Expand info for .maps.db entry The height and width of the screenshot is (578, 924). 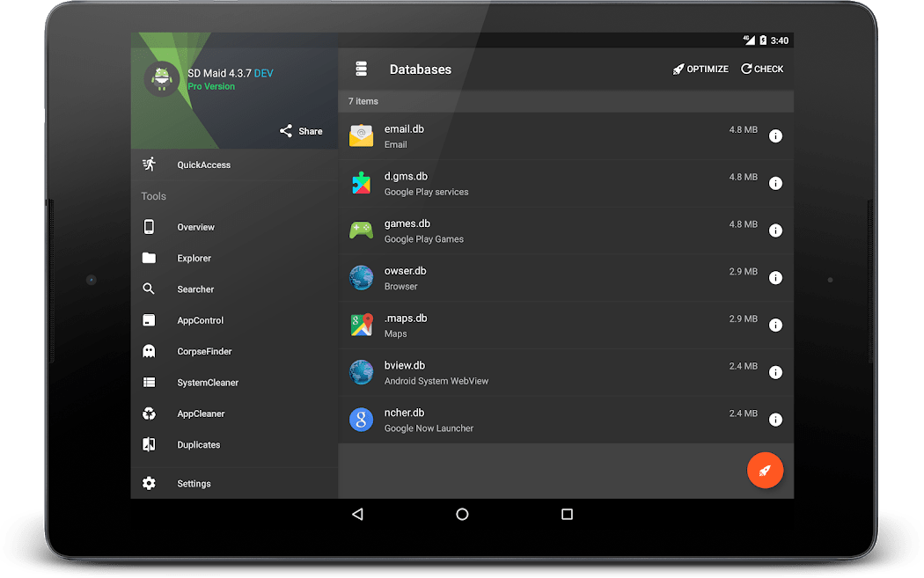(x=775, y=325)
